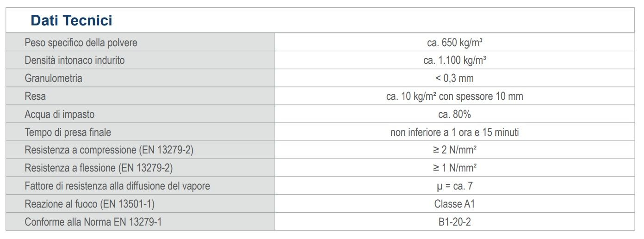Click the "ca. 80%" value
Screen dimensions: 644x239
coord(455,114)
